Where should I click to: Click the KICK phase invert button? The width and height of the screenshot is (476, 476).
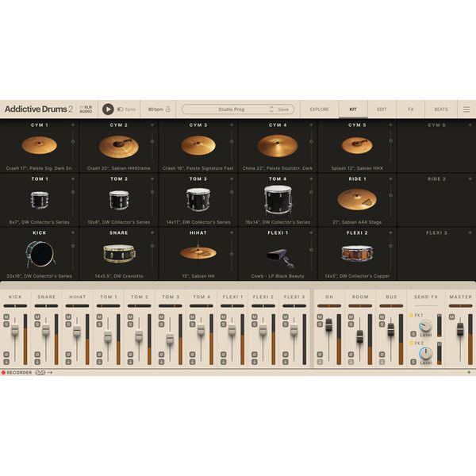pos(6,355)
